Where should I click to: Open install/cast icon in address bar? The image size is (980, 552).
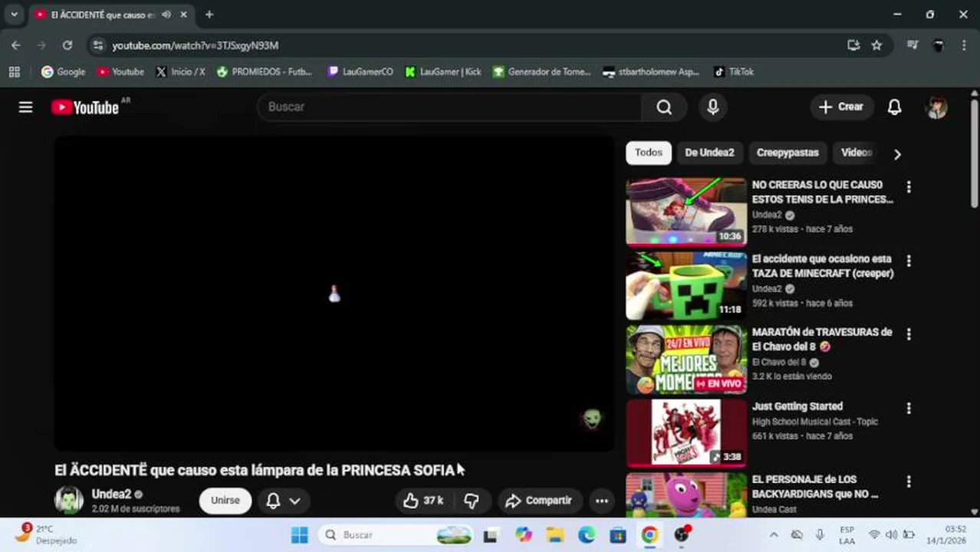coord(853,45)
